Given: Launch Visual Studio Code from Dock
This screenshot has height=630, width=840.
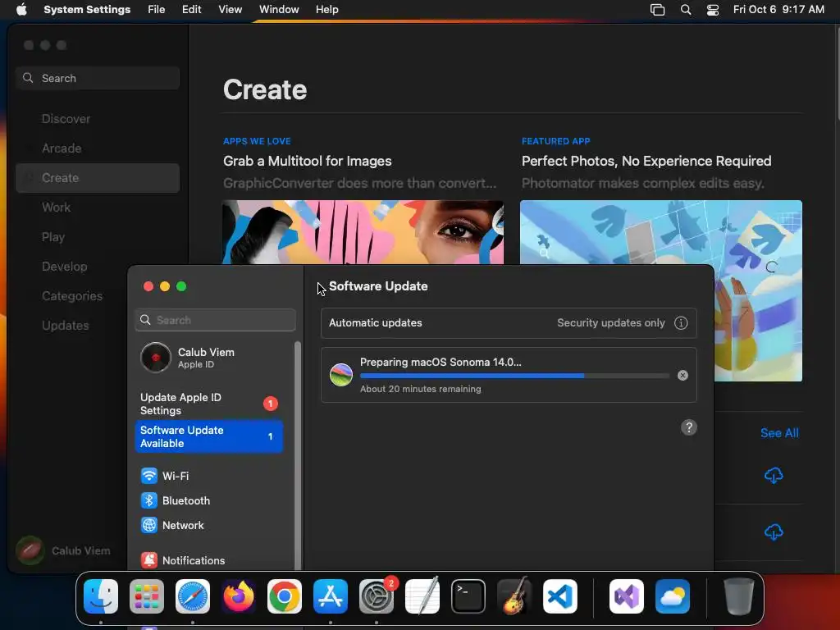Looking at the screenshot, I should [560, 596].
